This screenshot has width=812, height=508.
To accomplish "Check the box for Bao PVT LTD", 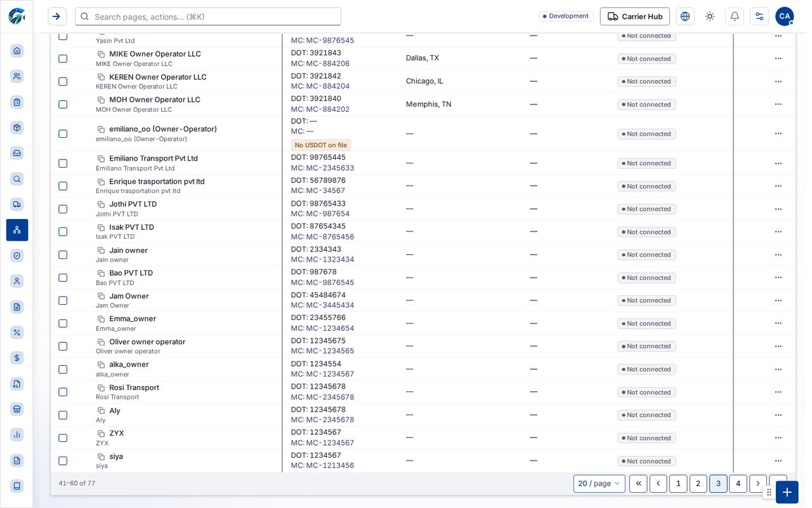I will point(63,277).
